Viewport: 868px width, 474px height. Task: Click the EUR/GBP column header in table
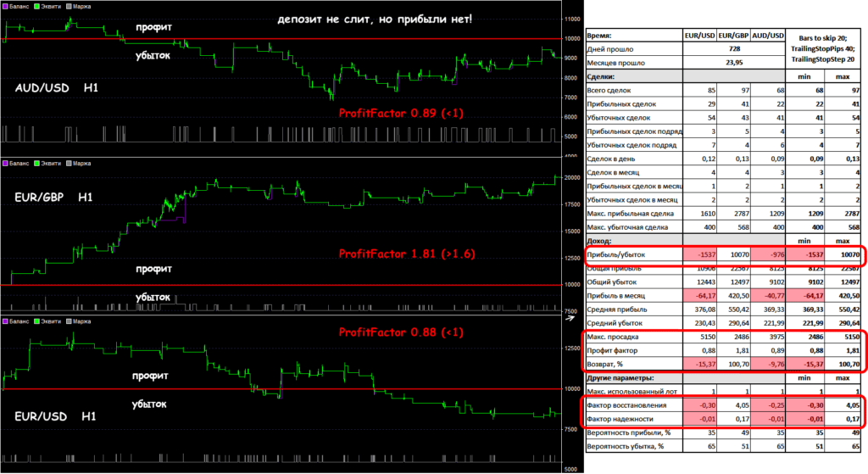pos(731,36)
